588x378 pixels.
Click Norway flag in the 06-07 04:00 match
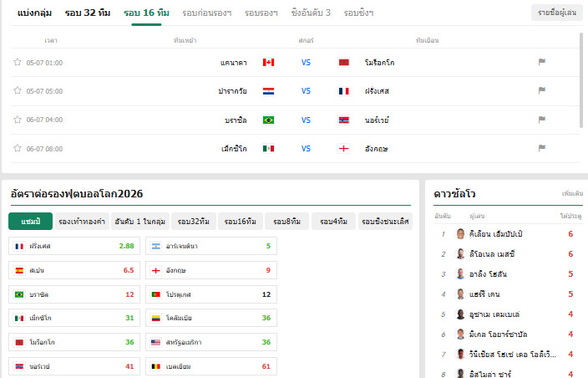pos(344,120)
